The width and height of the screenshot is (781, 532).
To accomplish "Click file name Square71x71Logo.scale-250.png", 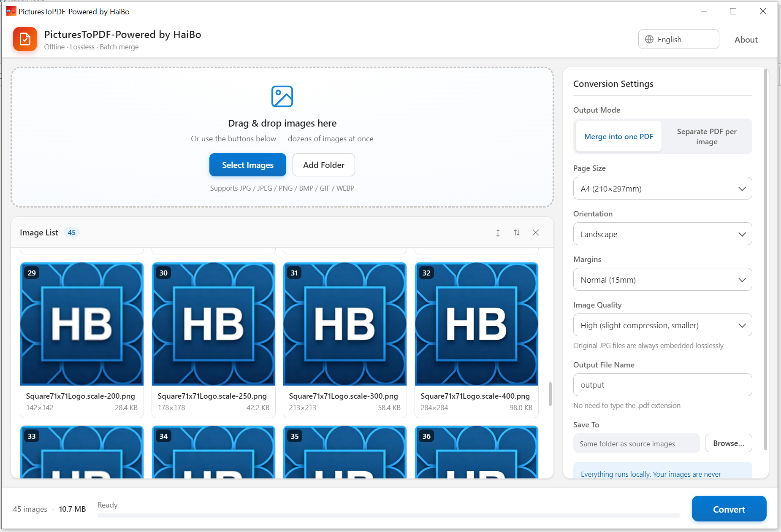I will tap(212, 396).
